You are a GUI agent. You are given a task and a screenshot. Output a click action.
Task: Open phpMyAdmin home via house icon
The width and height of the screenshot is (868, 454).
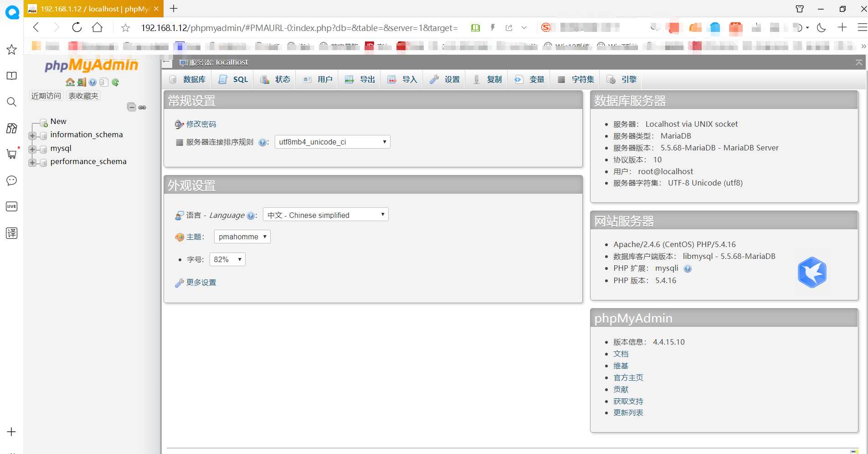point(70,82)
